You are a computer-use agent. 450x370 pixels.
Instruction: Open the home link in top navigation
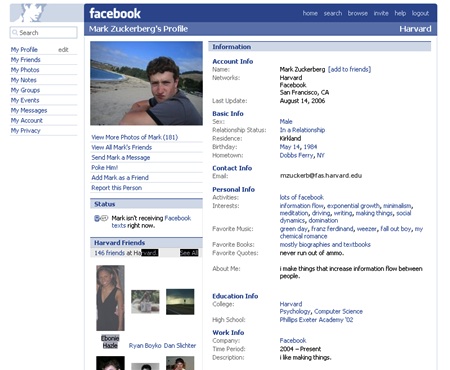pyautogui.click(x=310, y=13)
